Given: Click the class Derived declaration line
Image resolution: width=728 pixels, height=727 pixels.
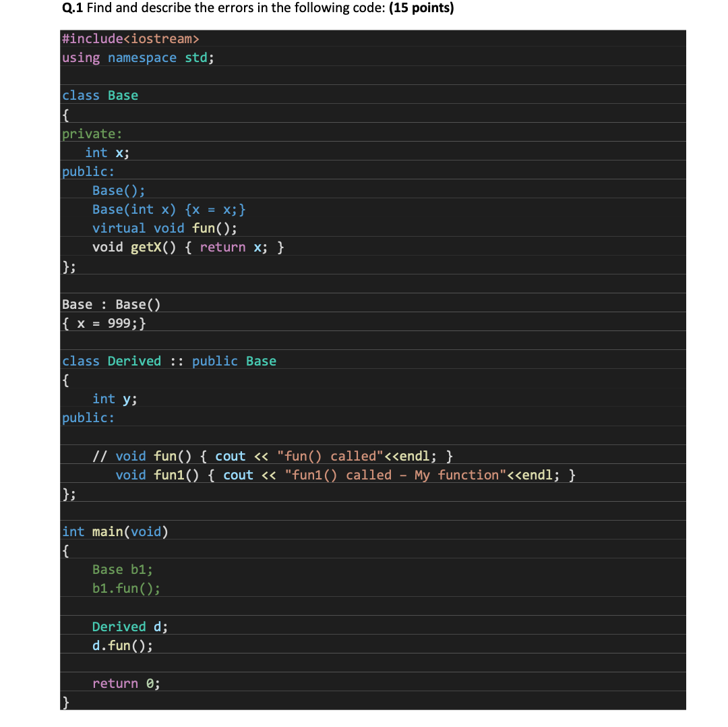Looking at the screenshot, I should (x=169, y=361).
